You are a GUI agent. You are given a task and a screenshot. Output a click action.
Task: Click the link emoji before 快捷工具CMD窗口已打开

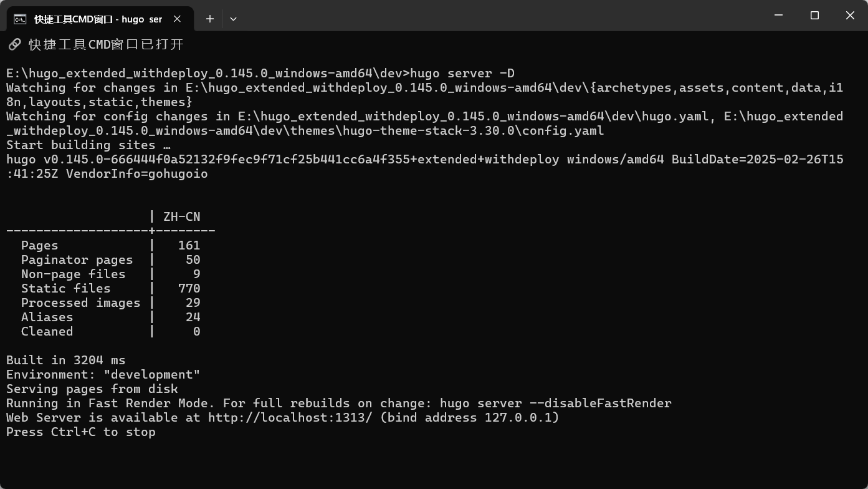[x=14, y=44]
